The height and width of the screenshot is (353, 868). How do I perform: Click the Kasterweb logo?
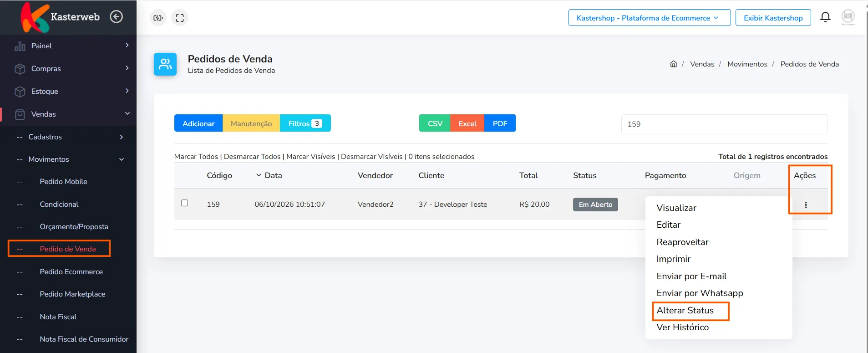[60, 17]
